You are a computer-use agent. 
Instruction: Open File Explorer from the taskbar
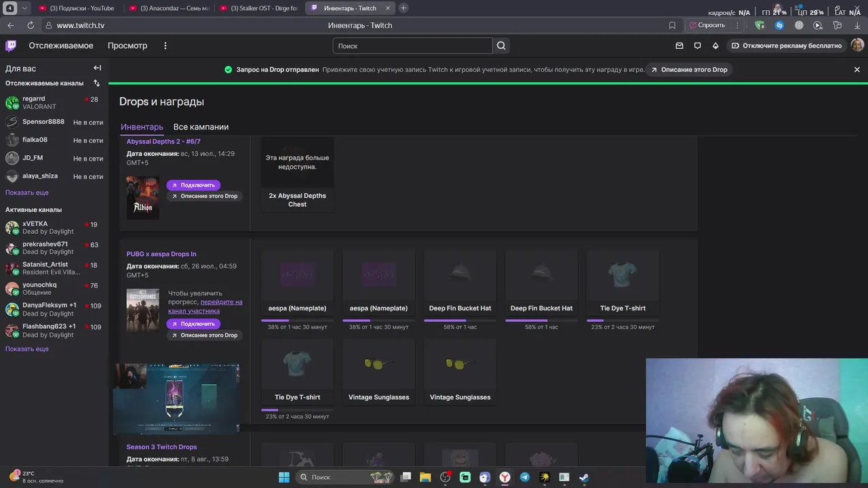point(425,477)
